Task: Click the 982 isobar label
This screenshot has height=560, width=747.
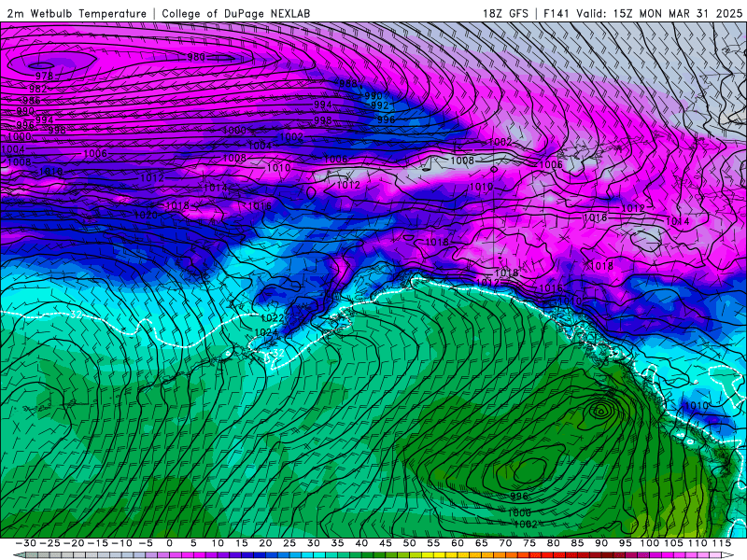Action: coord(38,89)
